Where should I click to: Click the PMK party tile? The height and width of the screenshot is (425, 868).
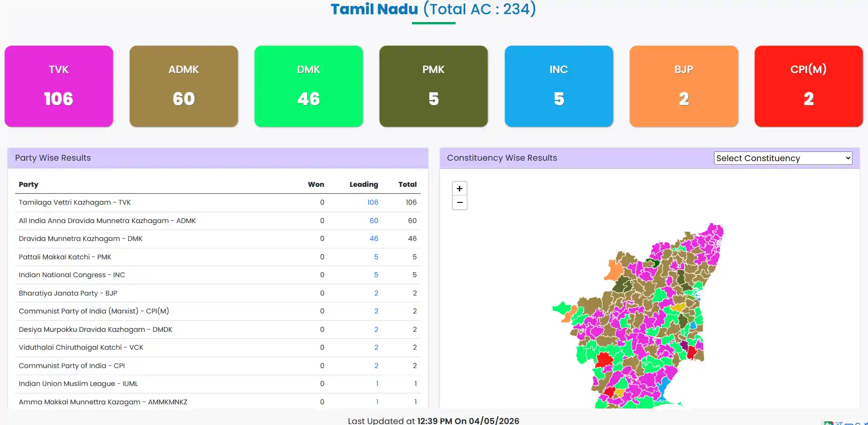(434, 86)
